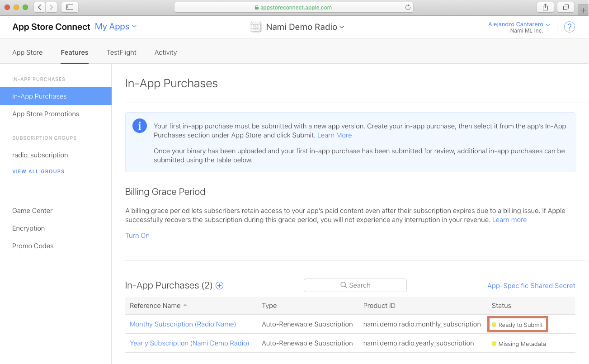
Task: Click the yearly row's Auto-Renewable Subscription type
Action: coord(307,343)
